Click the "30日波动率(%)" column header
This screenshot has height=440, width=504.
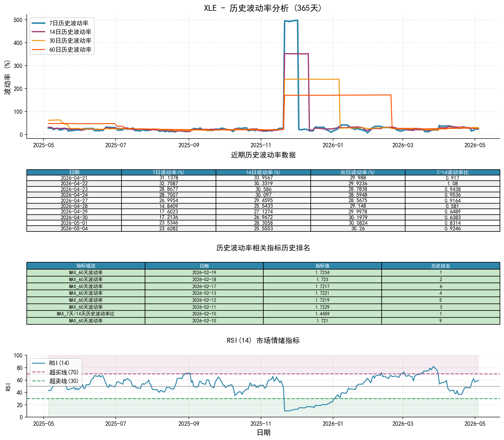click(x=358, y=173)
